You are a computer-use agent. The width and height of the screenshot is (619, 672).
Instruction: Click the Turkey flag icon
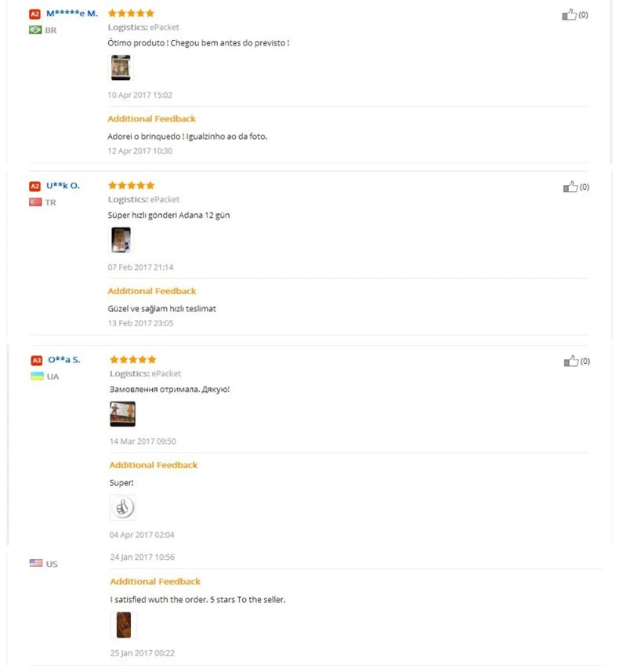tap(35, 202)
